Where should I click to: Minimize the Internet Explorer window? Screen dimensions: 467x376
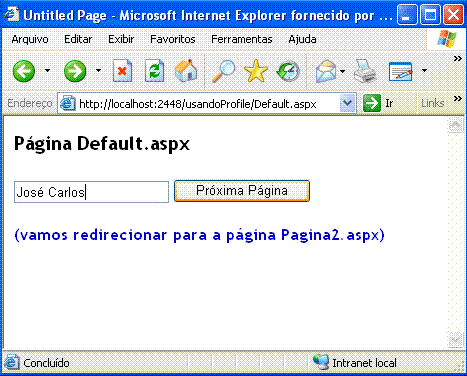407,15
